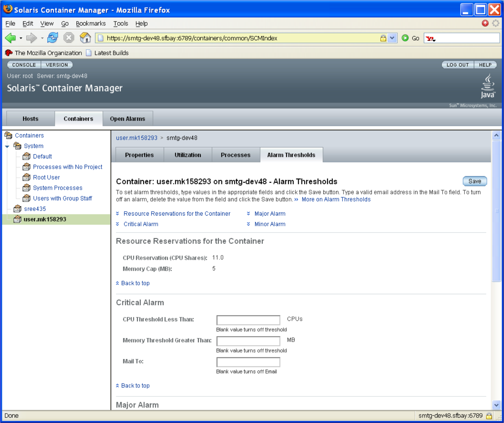Viewport: 504px width, 423px height.
Task: Click Back to top under Critical Alarm
Action: [x=135, y=386]
